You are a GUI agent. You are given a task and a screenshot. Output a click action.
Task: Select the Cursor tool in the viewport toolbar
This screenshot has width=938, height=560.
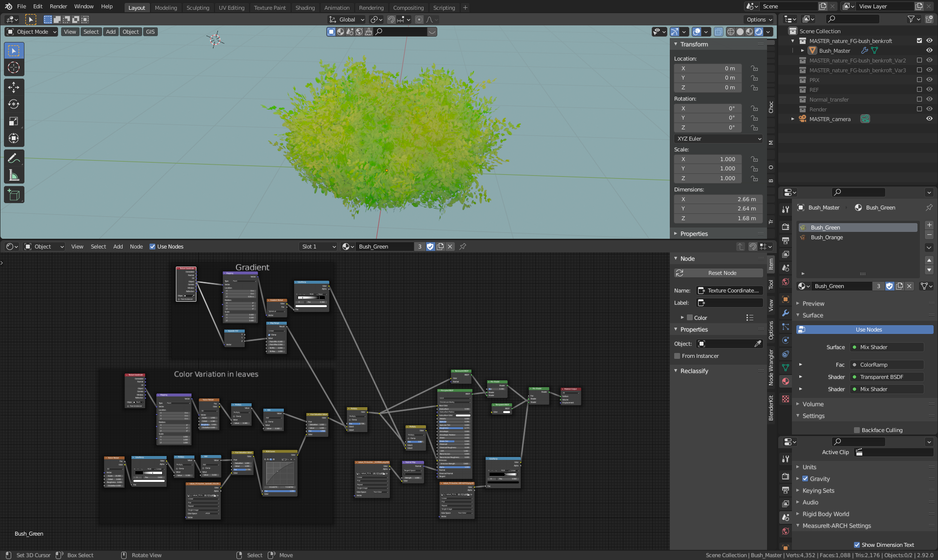pyautogui.click(x=14, y=67)
